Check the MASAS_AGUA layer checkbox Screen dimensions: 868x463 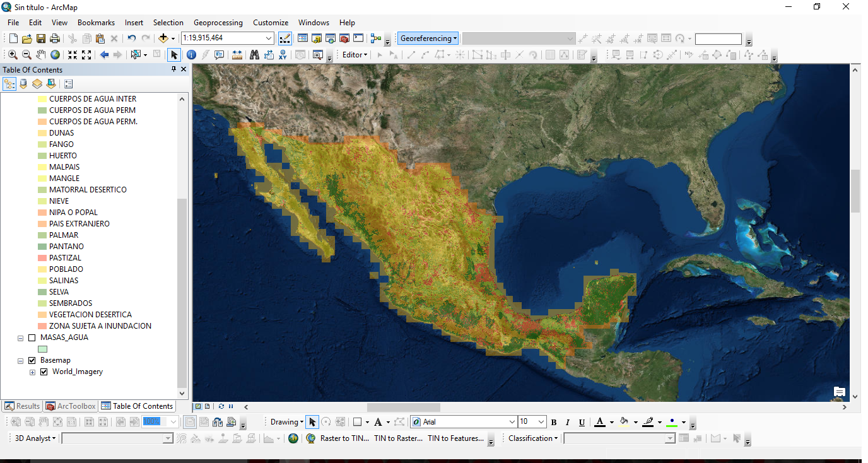(x=32, y=337)
